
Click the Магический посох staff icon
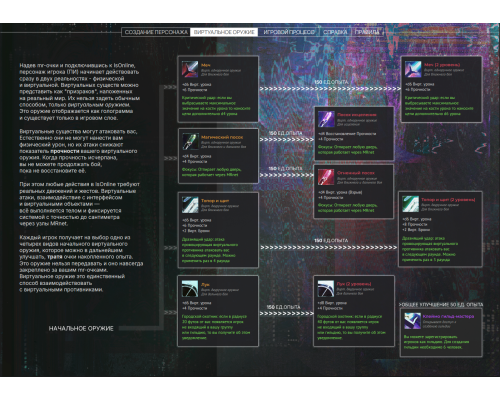click(x=190, y=141)
